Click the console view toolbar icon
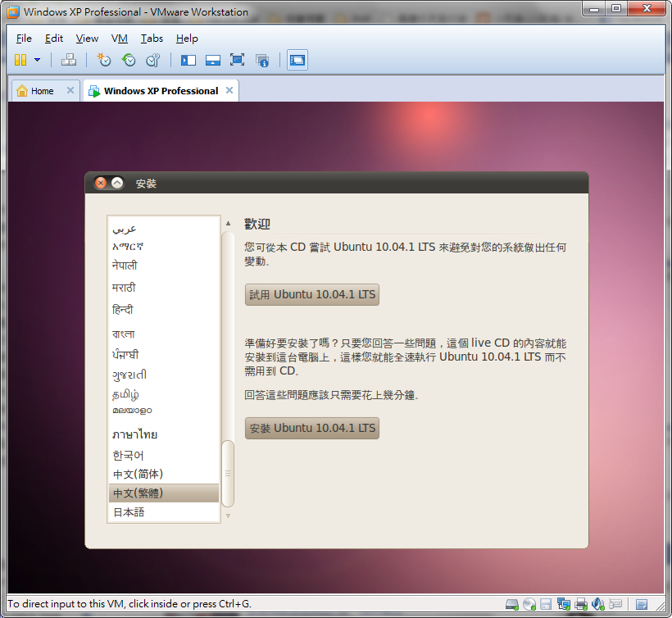Screen dimensions: 672x618 [x=297, y=60]
